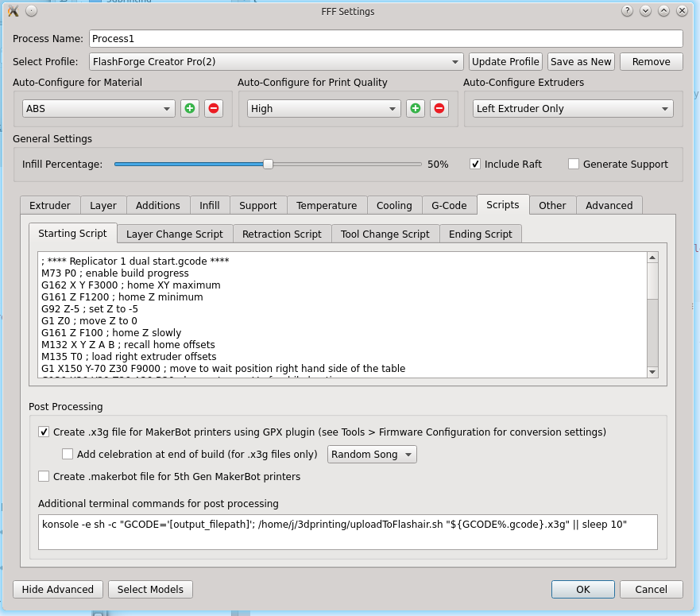Enable Create .makerbot file for 5th Gen
700x616 pixels.
(44, 477)
